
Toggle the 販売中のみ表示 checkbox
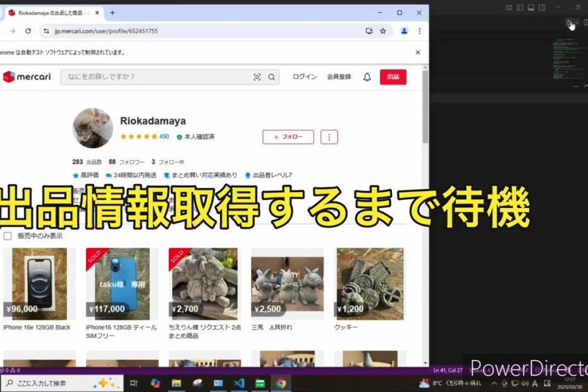[x=8, y=236]
